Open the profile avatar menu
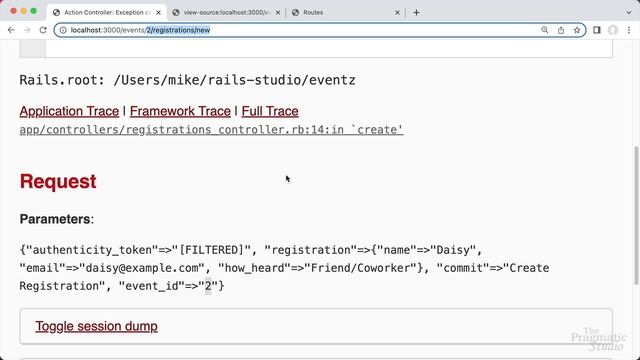 click(613, 30)
